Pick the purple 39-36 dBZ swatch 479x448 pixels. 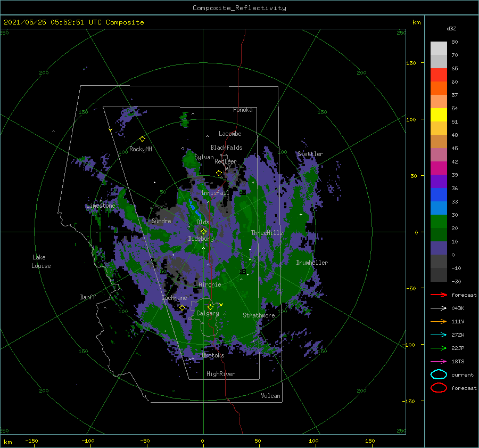point(439,181)
